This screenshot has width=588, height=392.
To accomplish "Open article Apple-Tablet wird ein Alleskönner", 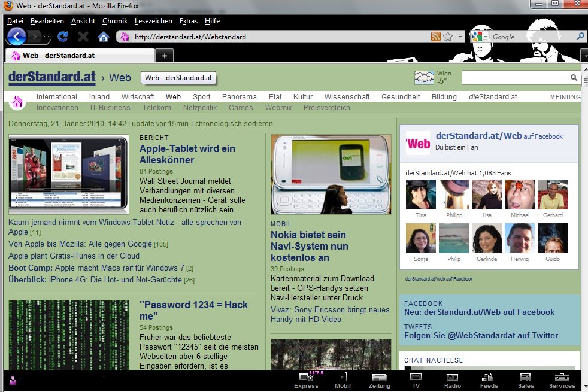I will (187, 154).
